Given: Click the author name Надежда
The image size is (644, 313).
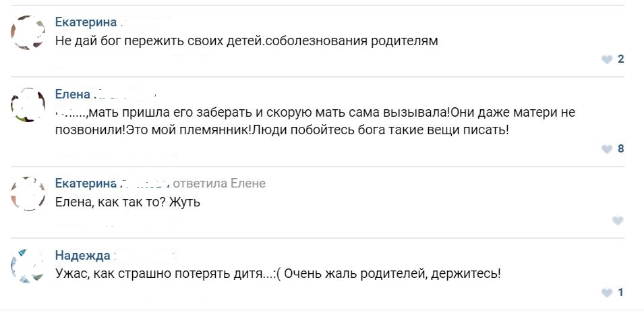Looking at the screenshot, I should coord(82,255).
